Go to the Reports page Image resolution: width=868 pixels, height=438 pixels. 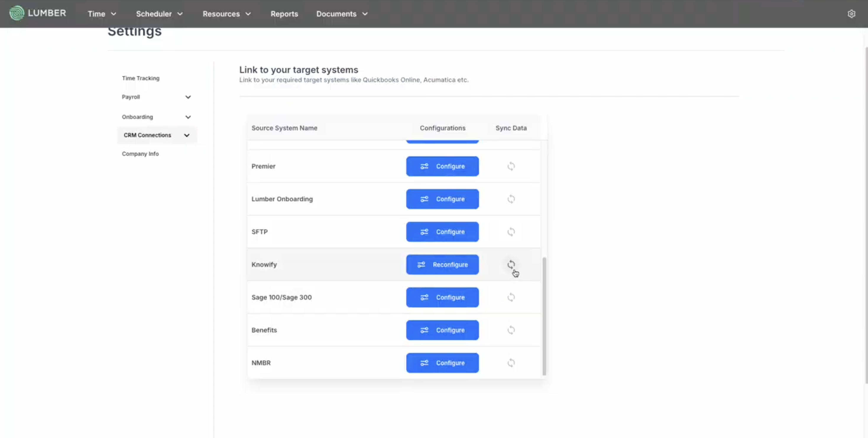point(284,14)
